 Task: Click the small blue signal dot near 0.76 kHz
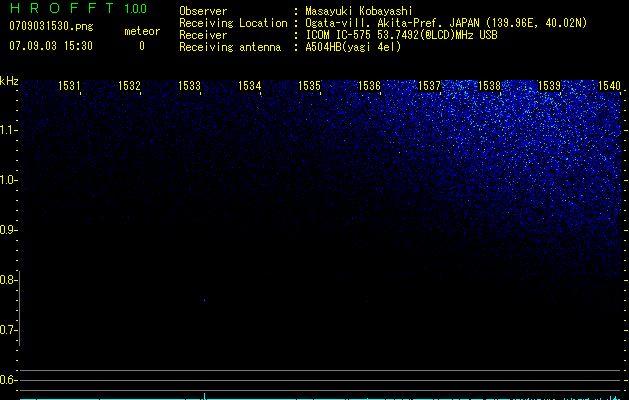[x=205, y=300]
